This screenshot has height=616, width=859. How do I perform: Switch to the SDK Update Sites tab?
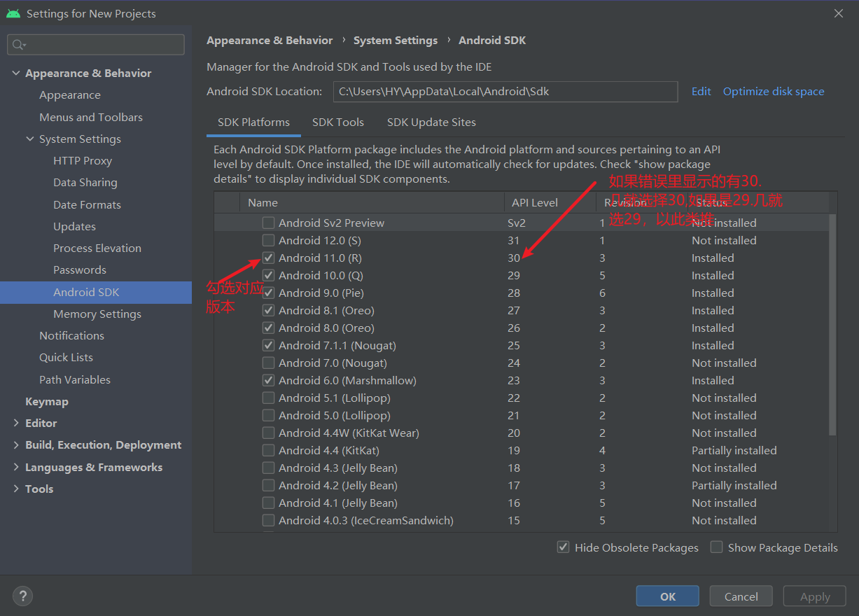[x=431, y=122]
